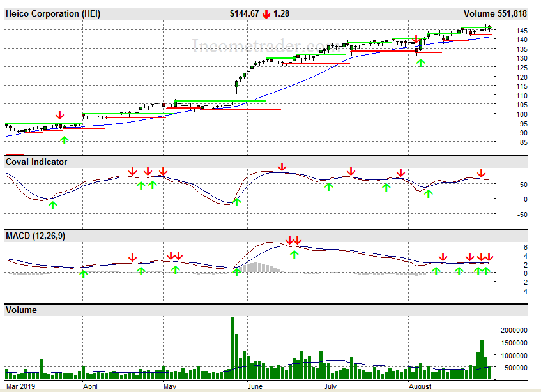Click the red sell arrow above late-March candles
The height and width of the screenshot is (392, 541).
click(59, 115)
